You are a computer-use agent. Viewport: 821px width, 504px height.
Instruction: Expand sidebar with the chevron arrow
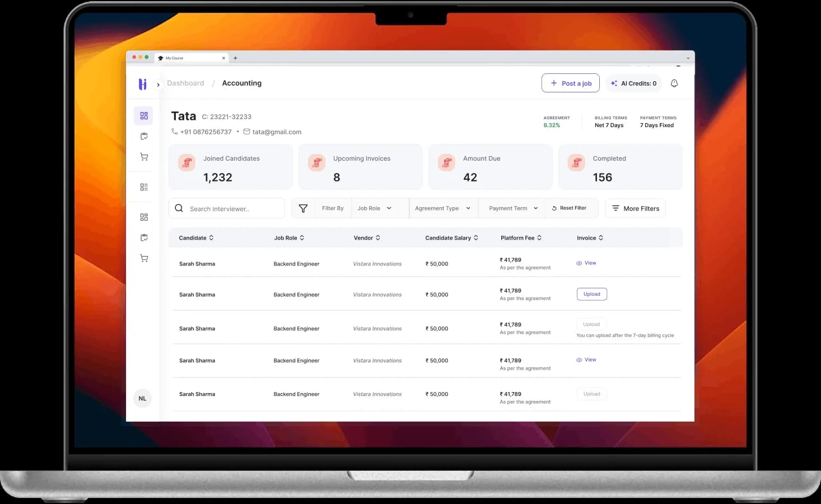[x=158, y=85]
